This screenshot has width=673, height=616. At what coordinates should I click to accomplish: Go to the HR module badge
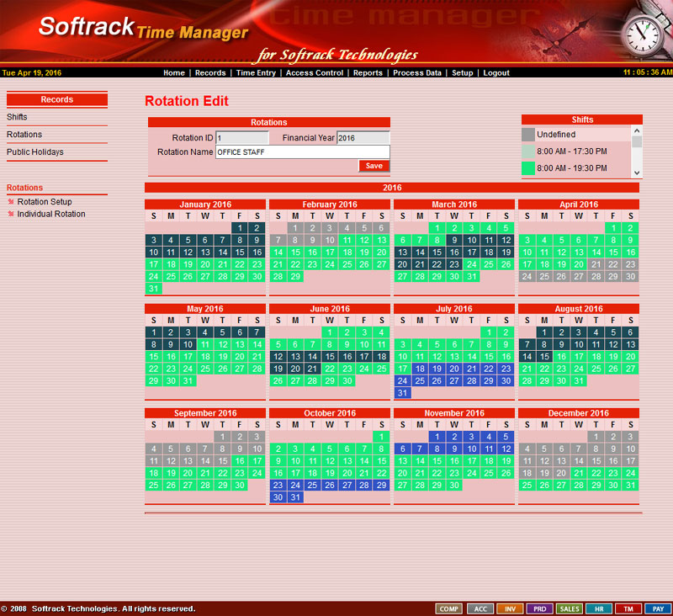coord(598,608)
